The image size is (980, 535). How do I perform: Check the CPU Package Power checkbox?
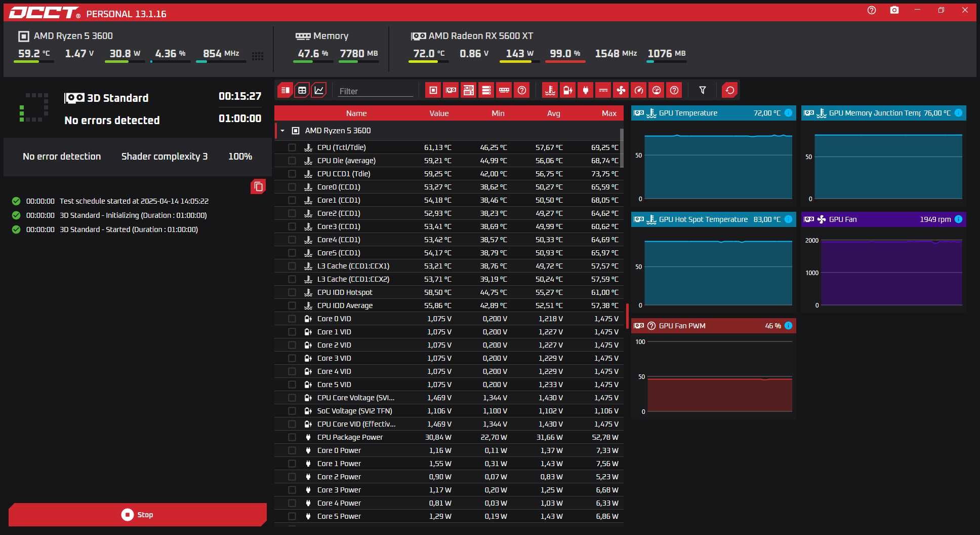(292, 437)
